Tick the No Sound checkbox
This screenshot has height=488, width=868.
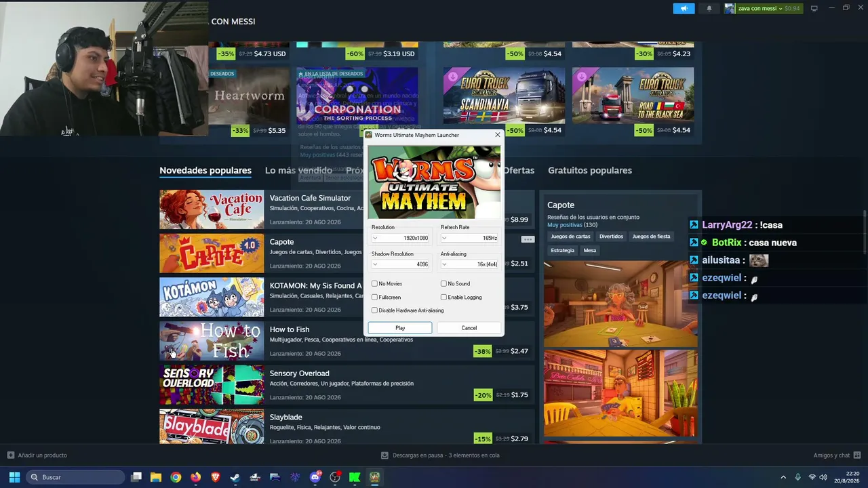coord(443,284)
